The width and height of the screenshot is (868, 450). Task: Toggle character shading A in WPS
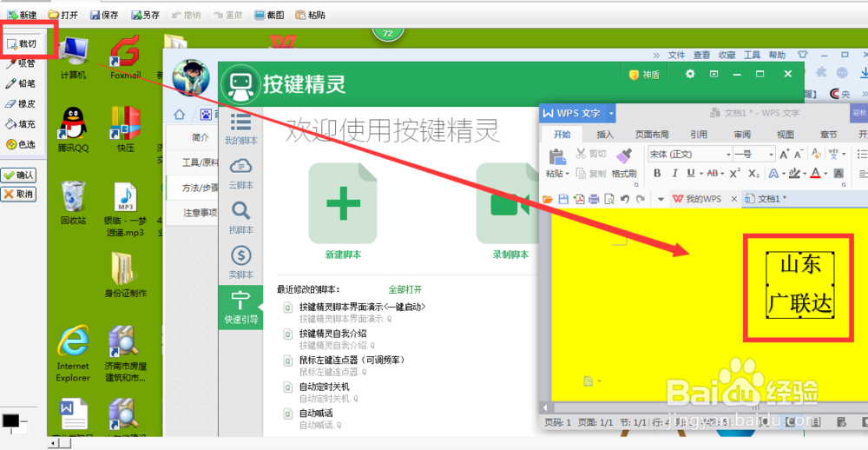pos(838,174)
